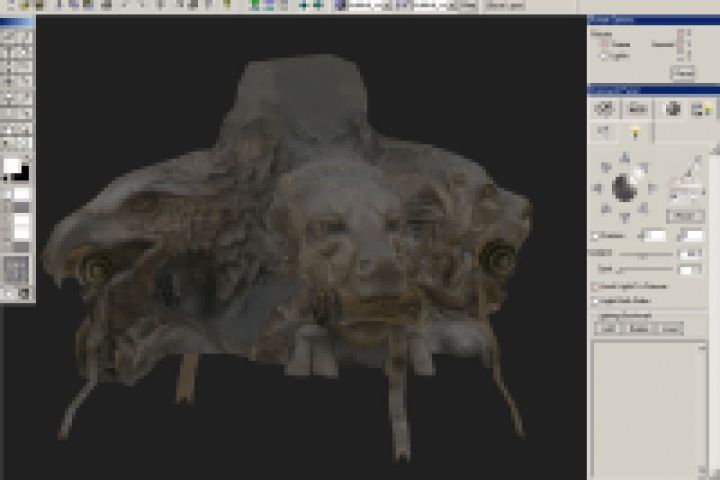Click the last of three buttons above the list box
The height and width of the screenshot is (480, 720).
670,328
